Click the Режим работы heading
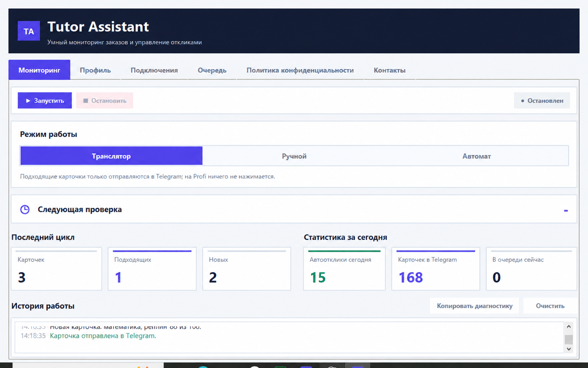 (49, 134)
